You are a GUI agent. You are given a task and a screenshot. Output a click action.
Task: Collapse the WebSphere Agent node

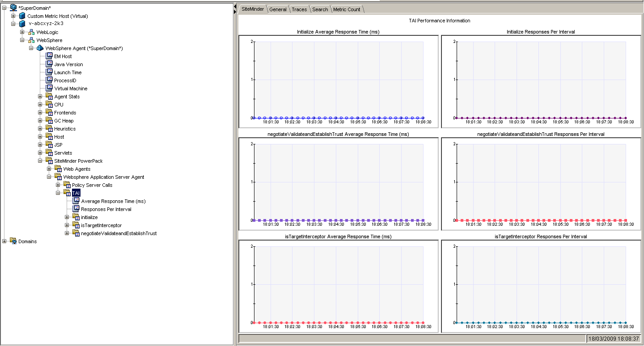(x=31, y=48)
